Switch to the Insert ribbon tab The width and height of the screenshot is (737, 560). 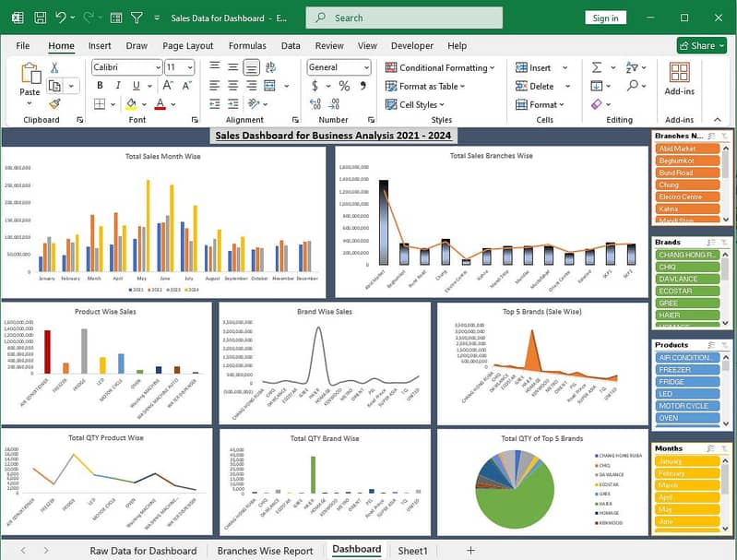100,45
